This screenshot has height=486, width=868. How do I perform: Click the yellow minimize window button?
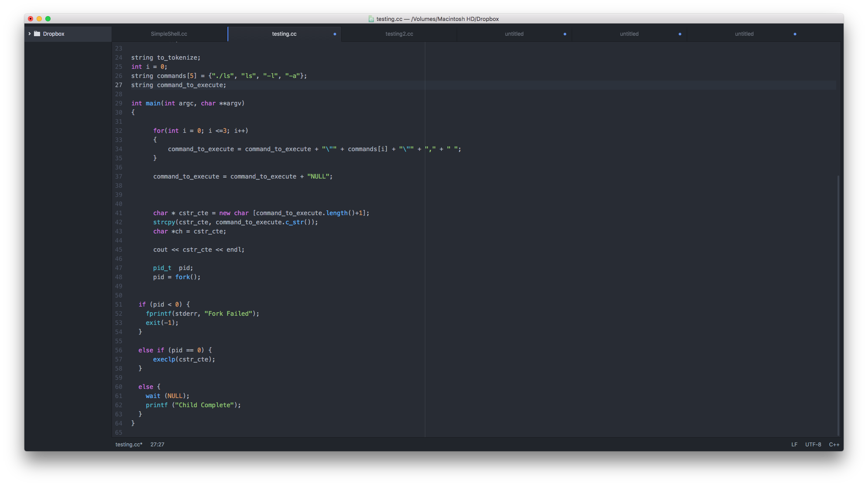tap(39, 19)
